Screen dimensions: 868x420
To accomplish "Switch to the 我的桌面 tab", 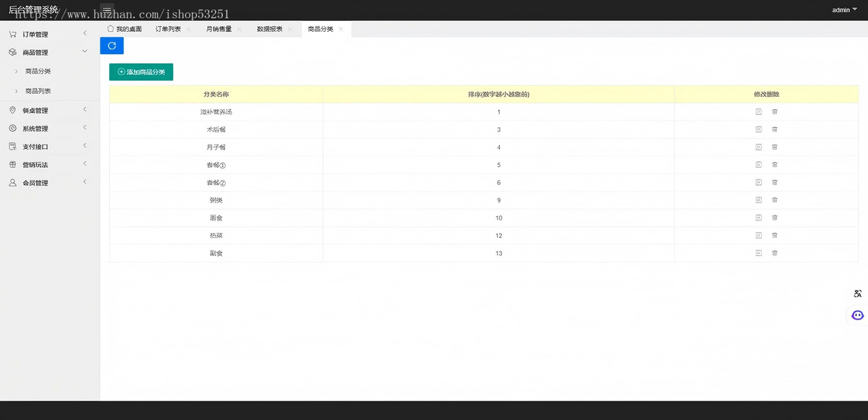I will [x=124, y=29].
